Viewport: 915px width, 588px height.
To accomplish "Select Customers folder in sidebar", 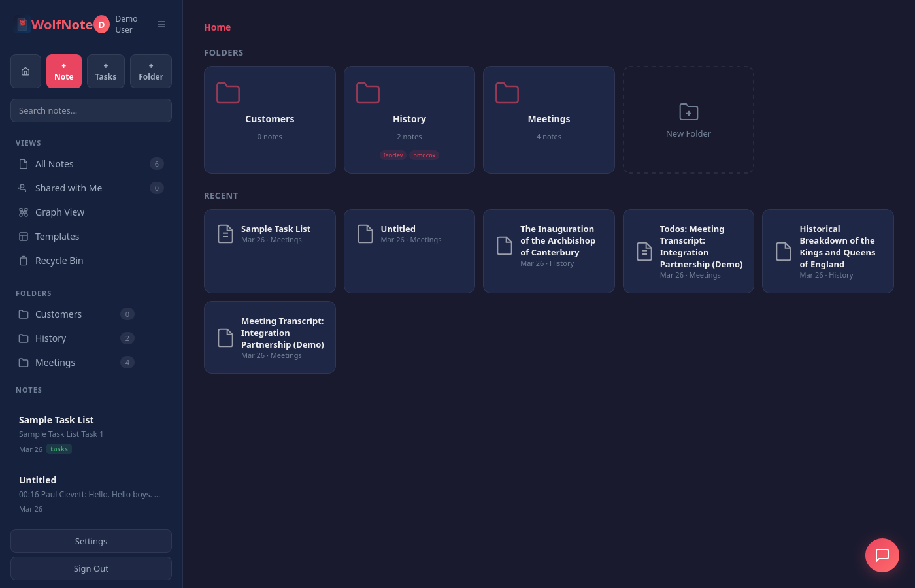I will pyautogui.click(x=91, y=314).
